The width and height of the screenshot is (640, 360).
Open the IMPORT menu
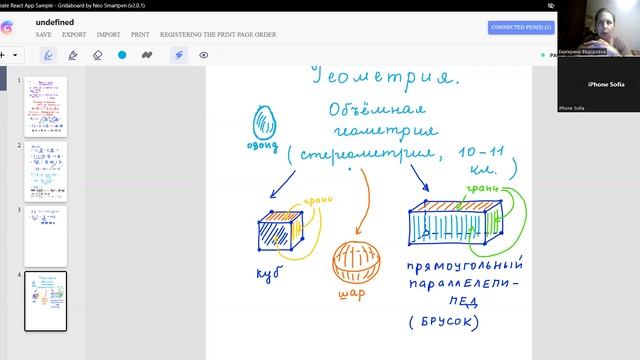point(108,35)
